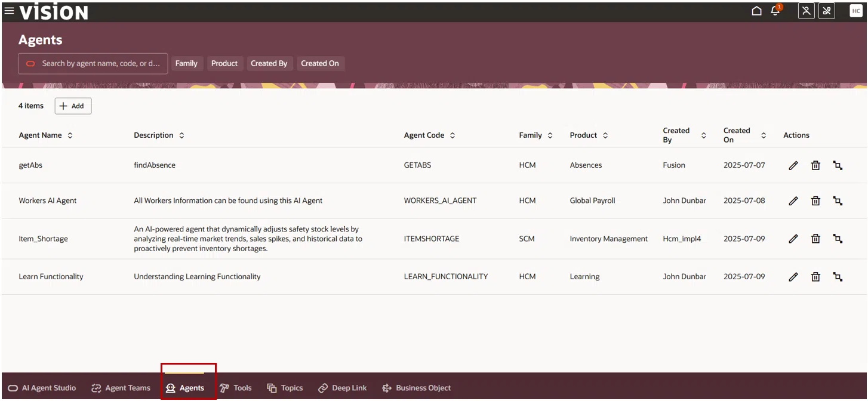
Task: Click the copy icon for getAbs
Action: click(x=838, y=165)
